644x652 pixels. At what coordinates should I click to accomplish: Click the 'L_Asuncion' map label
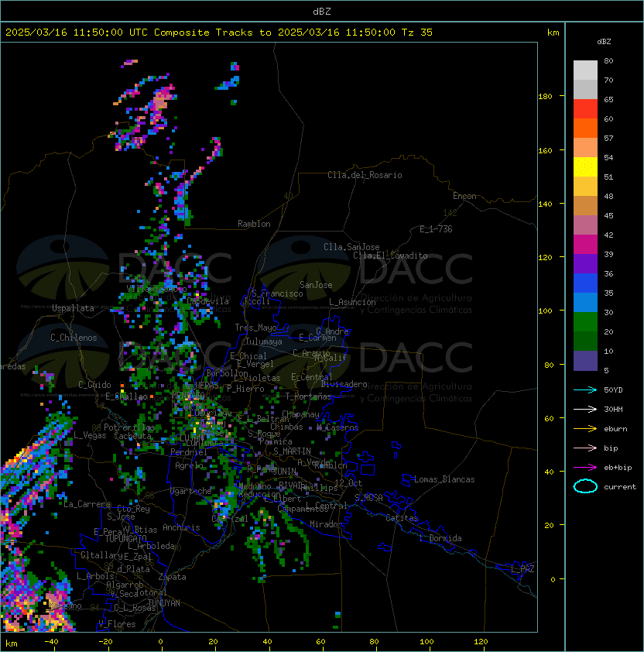[x=352, y=302]
